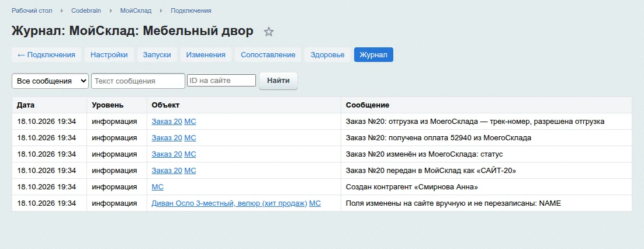Image resolution: width=644 pixels, height=249 pixels.
Task: Click message 'Заказ №20 передан в МойСклад'
Action: point(431,171)
